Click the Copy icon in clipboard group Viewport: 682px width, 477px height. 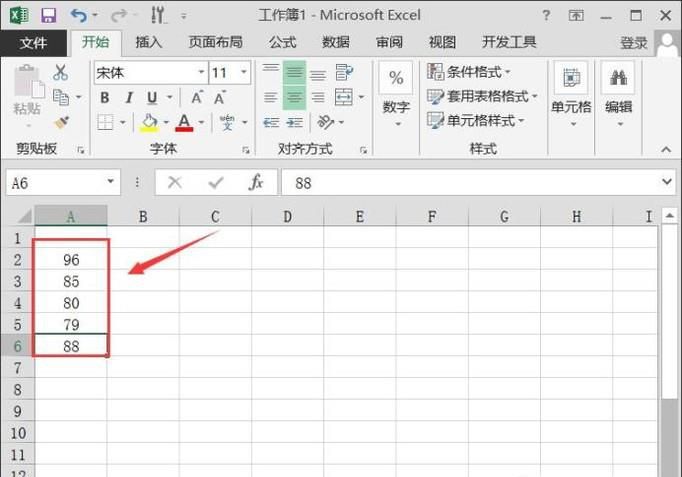coord(61,97)
